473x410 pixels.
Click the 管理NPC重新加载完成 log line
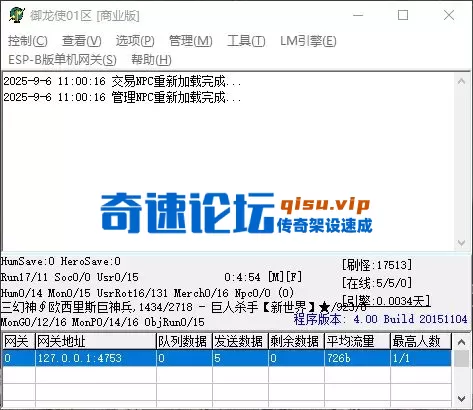[x=122, y=97]
